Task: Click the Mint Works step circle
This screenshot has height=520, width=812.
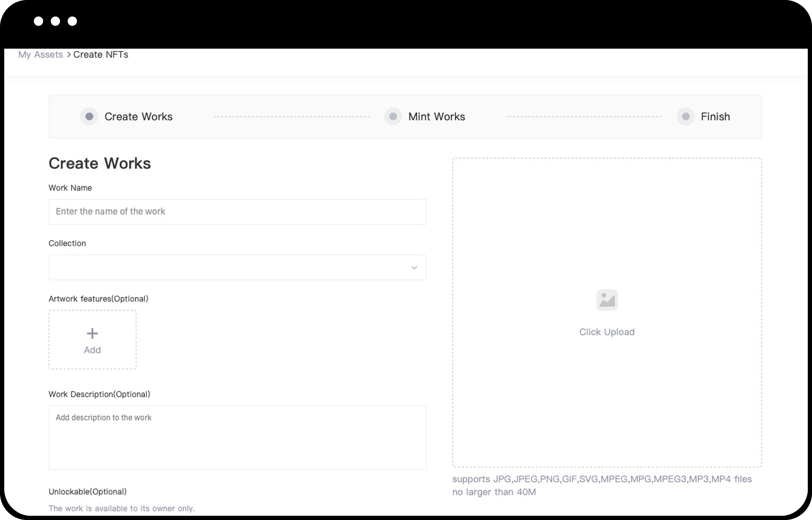Action: coord(393,116)
